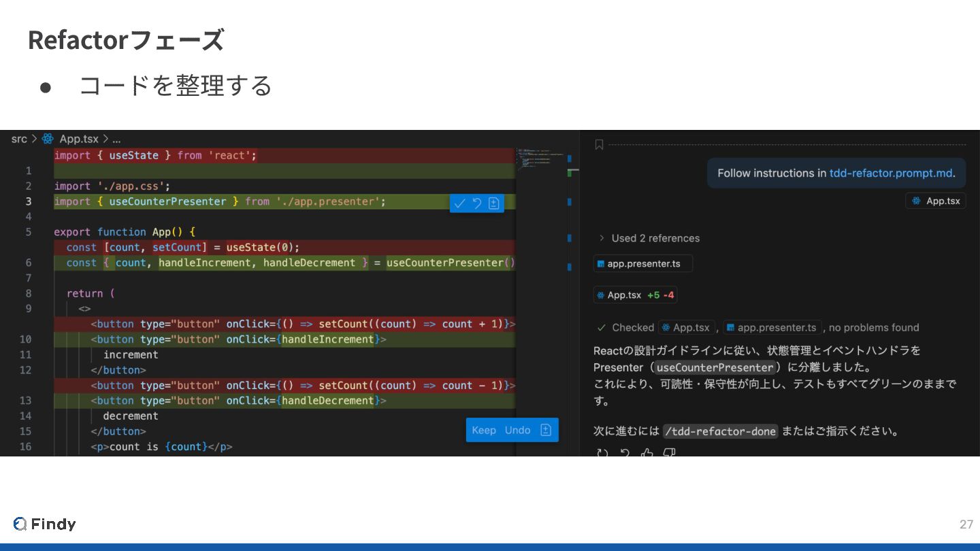This screenshot has height=551, width=980.
Task: Click line number 3 in the gutter
Action: [x=29, y=201]
